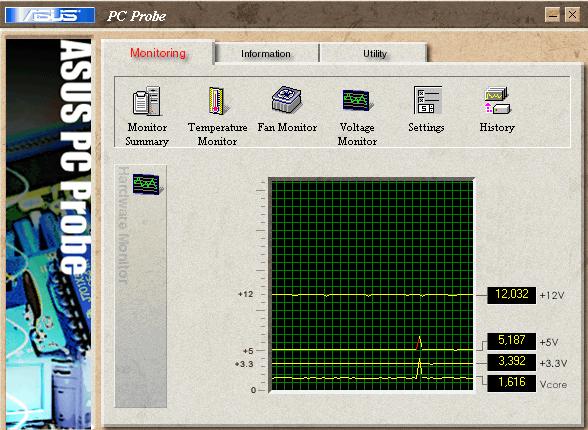This screenshot has width=588, height=430.
Task: Minimize the PC Probe window
Action: click(x=552, y=15)
